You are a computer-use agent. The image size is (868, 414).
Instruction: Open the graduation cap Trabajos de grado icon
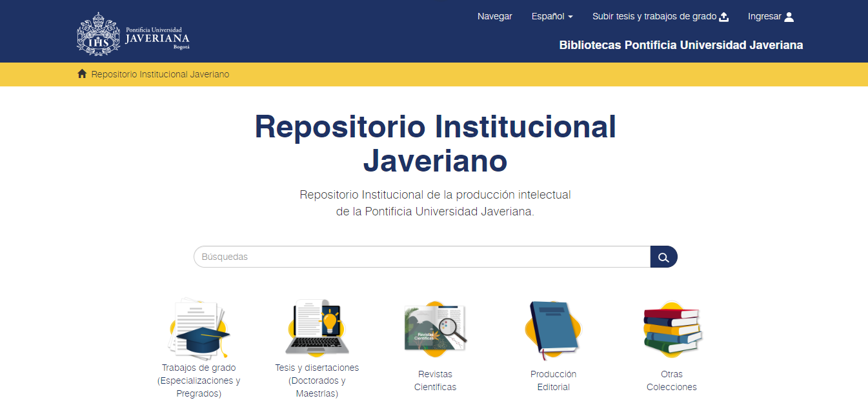[x=199, y=328]
